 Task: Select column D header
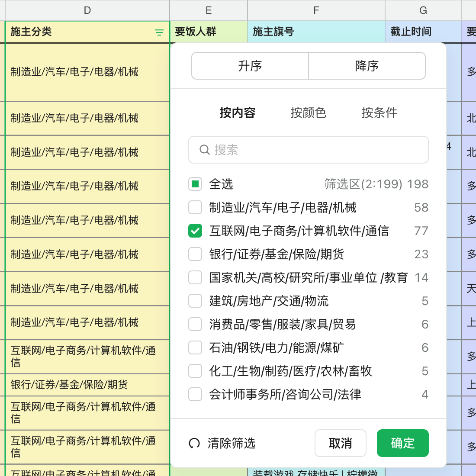[87, 10]
